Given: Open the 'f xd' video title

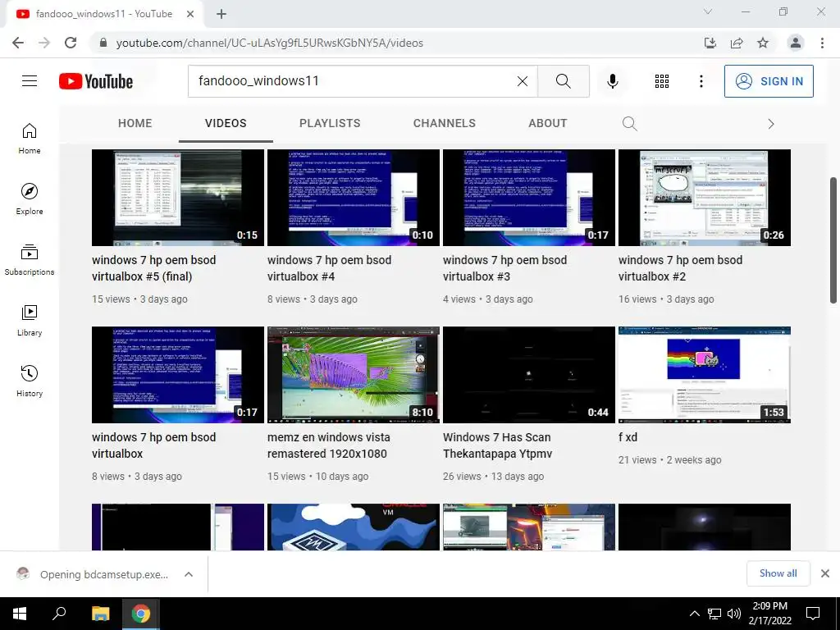Looking at the screenshot, I should click(x=628, y=437).
